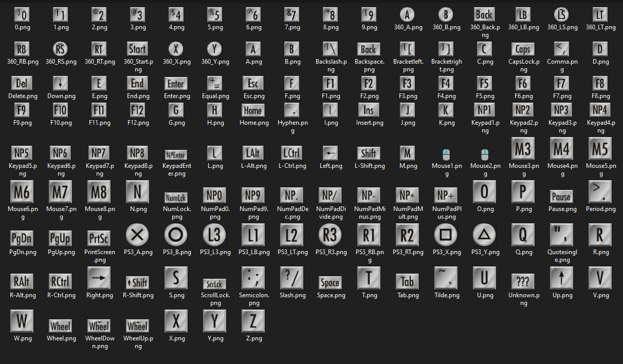This screenshot has height=364, width=623.
Task: Select the Semicolon.png key icon
Action: (x=253, y=278)
